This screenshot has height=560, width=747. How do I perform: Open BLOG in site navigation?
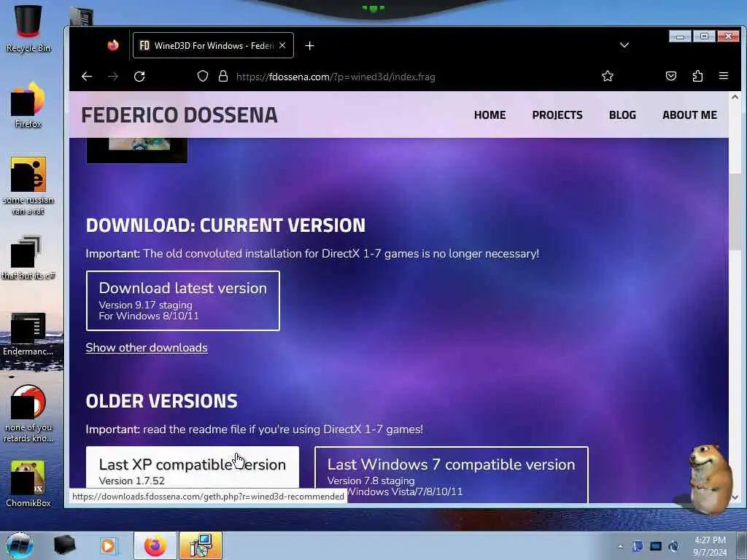point(622,115)
